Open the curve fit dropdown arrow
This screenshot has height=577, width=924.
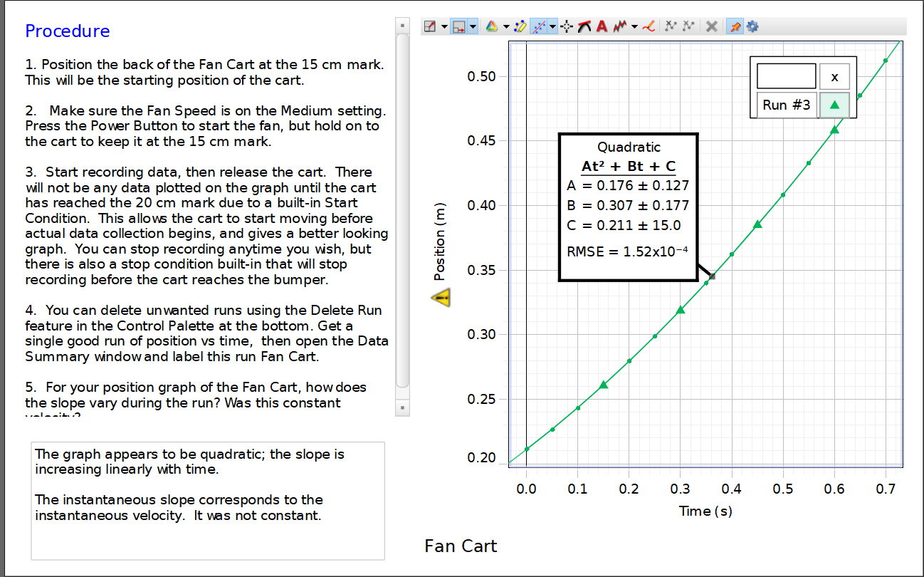click(552, 26)
